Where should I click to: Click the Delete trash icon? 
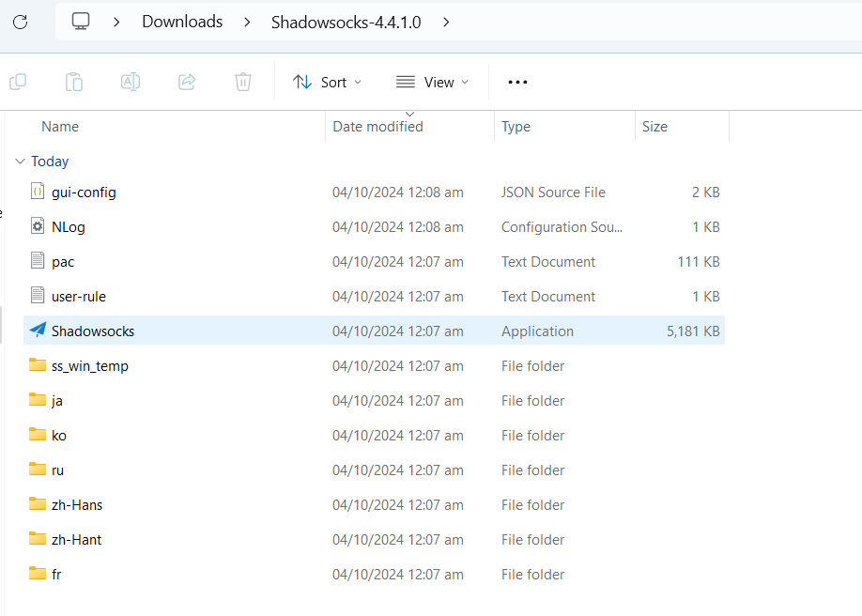tap(243, 82)
